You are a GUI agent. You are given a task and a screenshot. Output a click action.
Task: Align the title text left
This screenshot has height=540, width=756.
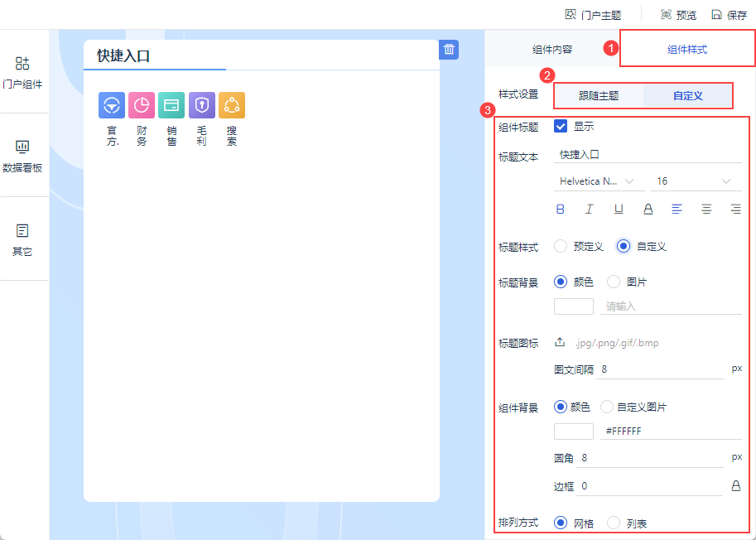pyautogui.click(x=677, y=209)
